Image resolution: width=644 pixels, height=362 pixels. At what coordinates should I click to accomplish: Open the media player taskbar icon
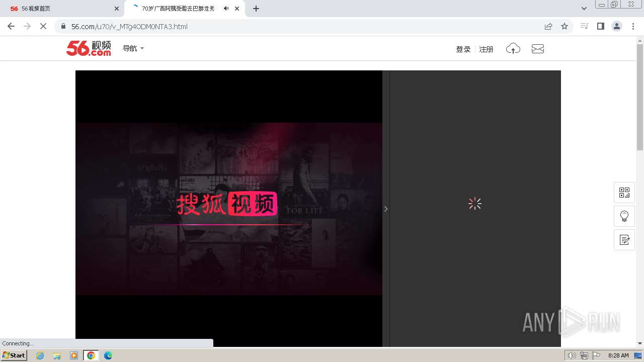74,355
